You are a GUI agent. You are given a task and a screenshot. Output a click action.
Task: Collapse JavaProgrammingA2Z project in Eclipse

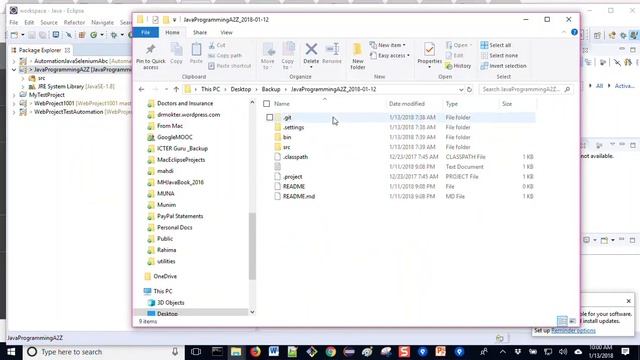coord(14,70)
